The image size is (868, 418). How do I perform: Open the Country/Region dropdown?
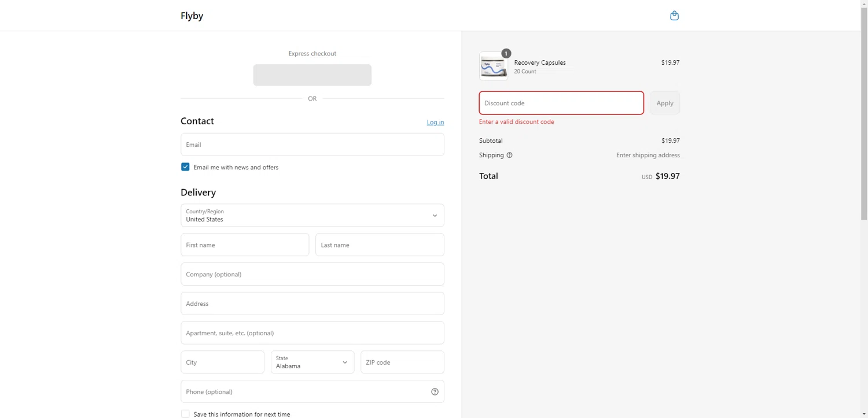click(x=312, y=216)
